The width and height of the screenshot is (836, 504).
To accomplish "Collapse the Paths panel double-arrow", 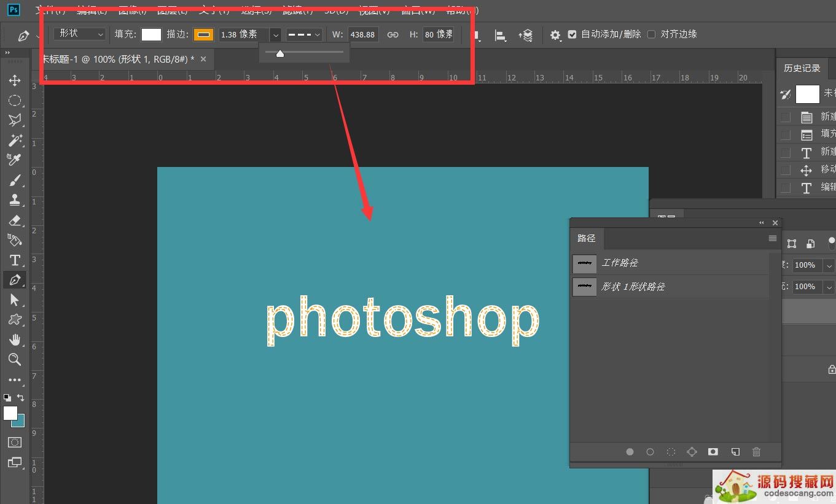I will pyautogui.click(x=762, y=223).
